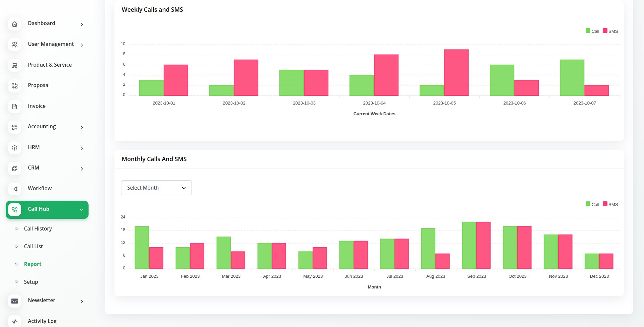
Task: Open the Proposal section
Action: pyautogui.click(x=39, y=85)
